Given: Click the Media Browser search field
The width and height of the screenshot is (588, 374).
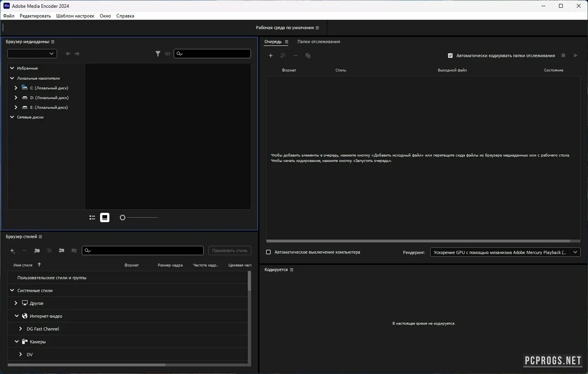Looking at the screenshot, I should [212, 54].
